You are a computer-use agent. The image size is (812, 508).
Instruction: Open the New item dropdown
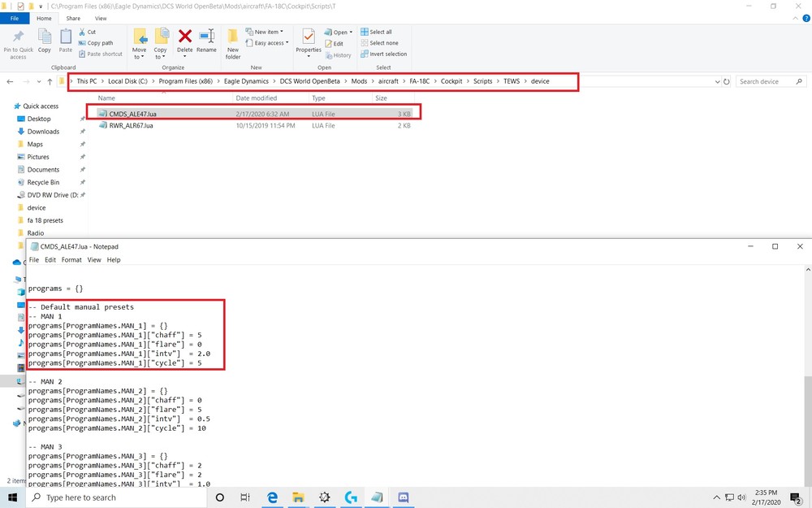(265, 32)
